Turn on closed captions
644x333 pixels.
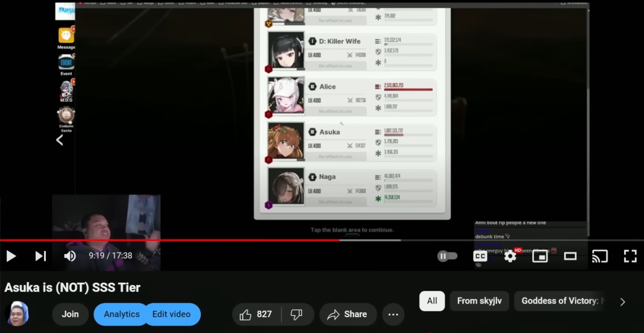pos(480,256)
